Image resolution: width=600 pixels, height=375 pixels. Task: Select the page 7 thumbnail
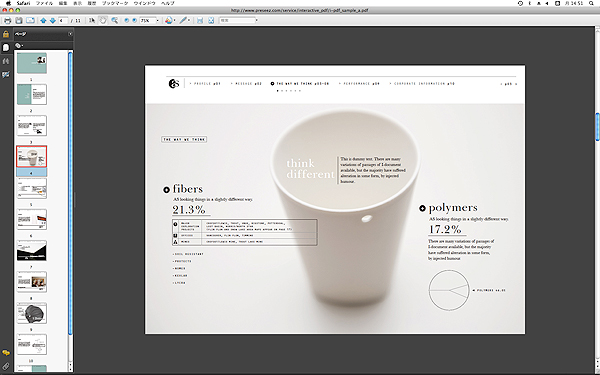click(x=32, y=250)
